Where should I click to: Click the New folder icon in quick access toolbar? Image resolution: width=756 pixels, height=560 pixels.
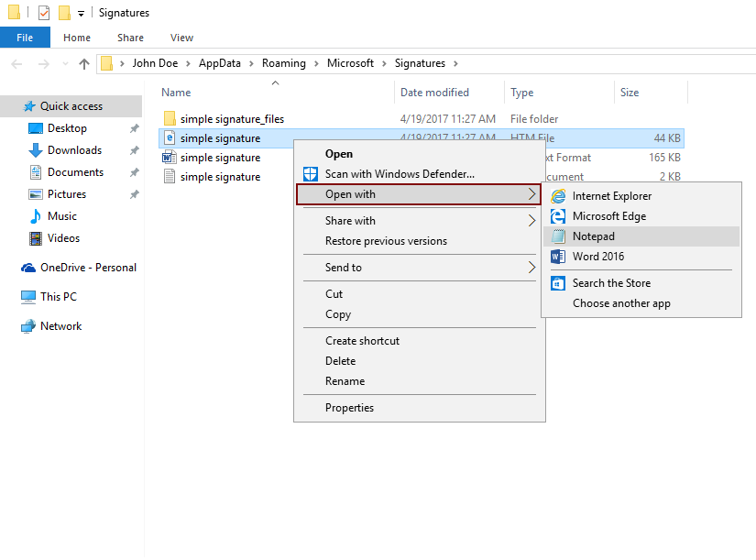pos(65,13)
